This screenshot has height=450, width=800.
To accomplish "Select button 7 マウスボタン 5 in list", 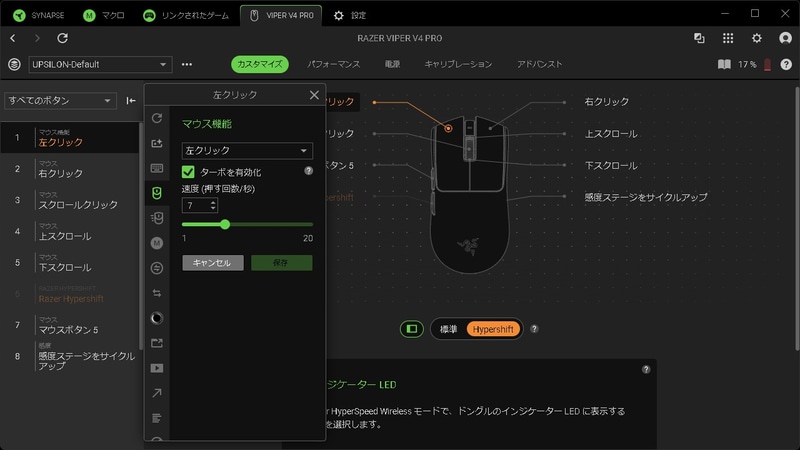I will 69,325.
